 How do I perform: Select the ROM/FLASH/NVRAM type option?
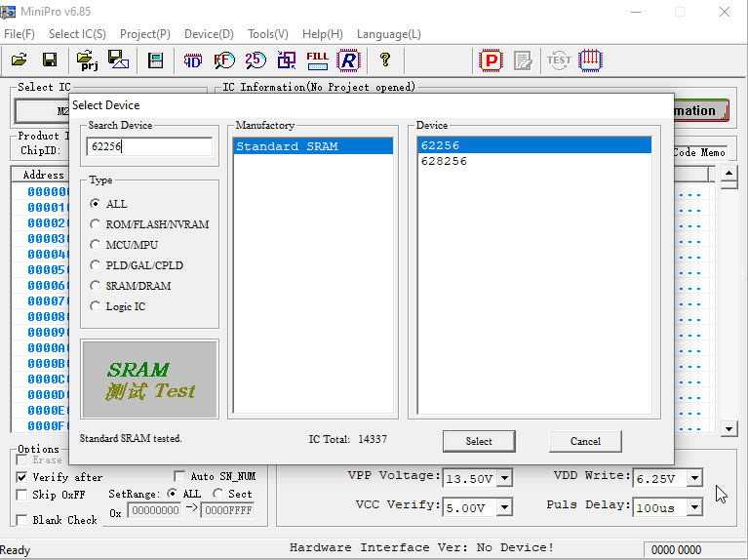[x=95, y=224]
